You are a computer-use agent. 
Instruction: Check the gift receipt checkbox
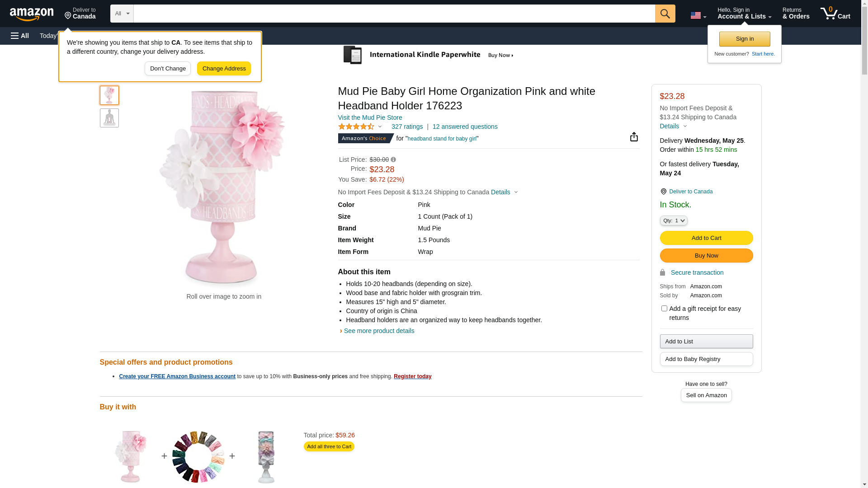tap(664, 309)
